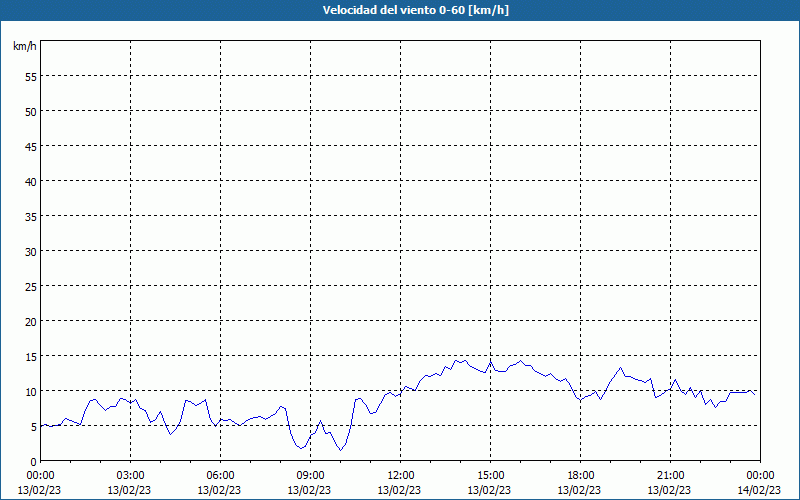
Task: Select the 55 y-axis tick label
Action: coord(31,77)
